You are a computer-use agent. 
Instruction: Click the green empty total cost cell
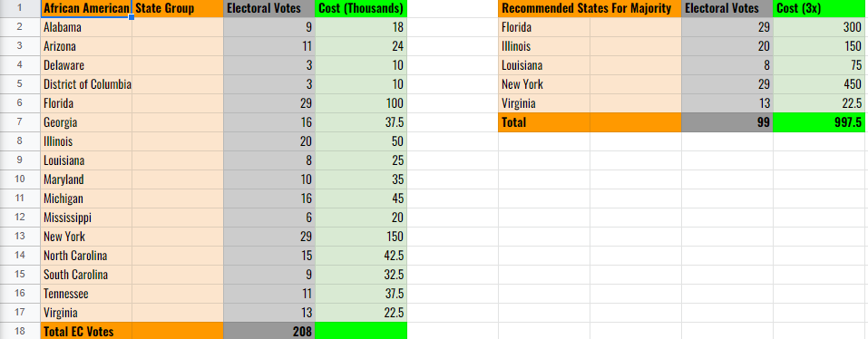click(x=361, y=331)
